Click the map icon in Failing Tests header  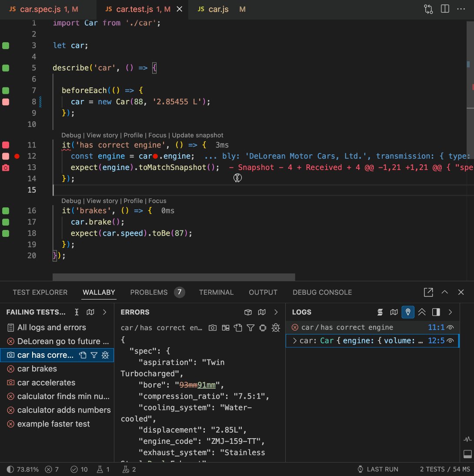click(x=90, y=312)
